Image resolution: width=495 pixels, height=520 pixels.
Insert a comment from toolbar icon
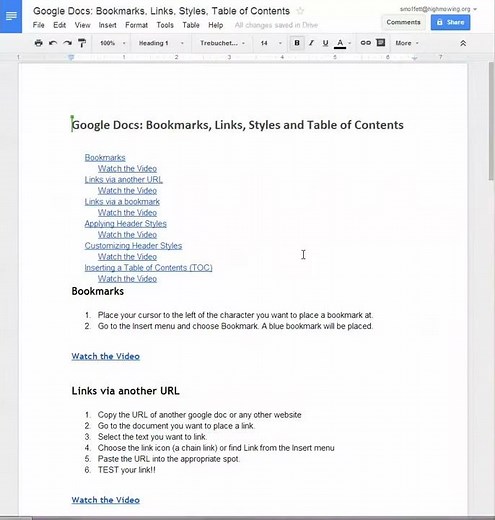coord(381,43)
